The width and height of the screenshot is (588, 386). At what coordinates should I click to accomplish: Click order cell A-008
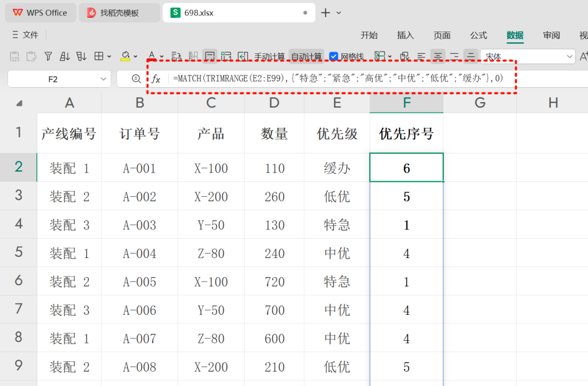pos(140,367)
